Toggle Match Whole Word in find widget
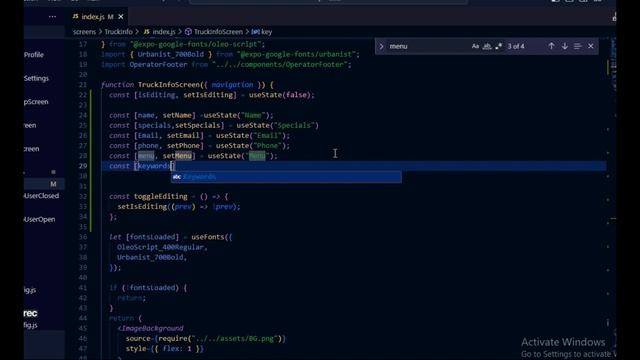The image size is (640, 360). coord(487,46)
